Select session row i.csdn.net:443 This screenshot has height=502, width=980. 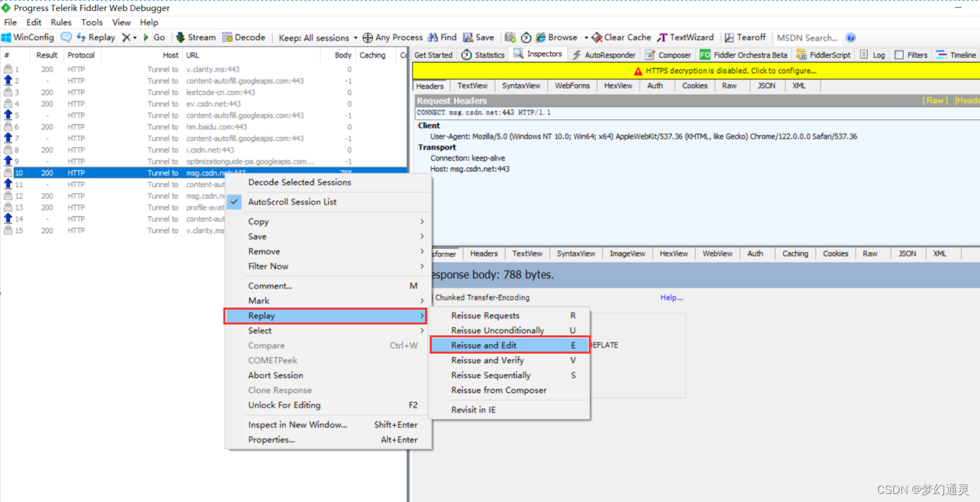coord(203,150)
